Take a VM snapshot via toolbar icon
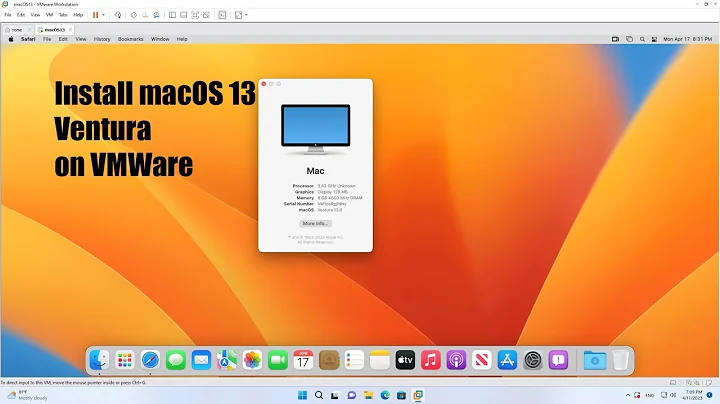This screenshot has width=720, height=404. click(x=134, y=15)
